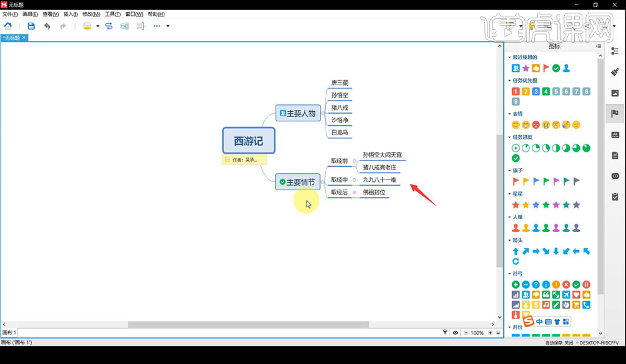The image size is (626, 364).
Task: Add priority 1 marker
Action: tap(516, 92)
